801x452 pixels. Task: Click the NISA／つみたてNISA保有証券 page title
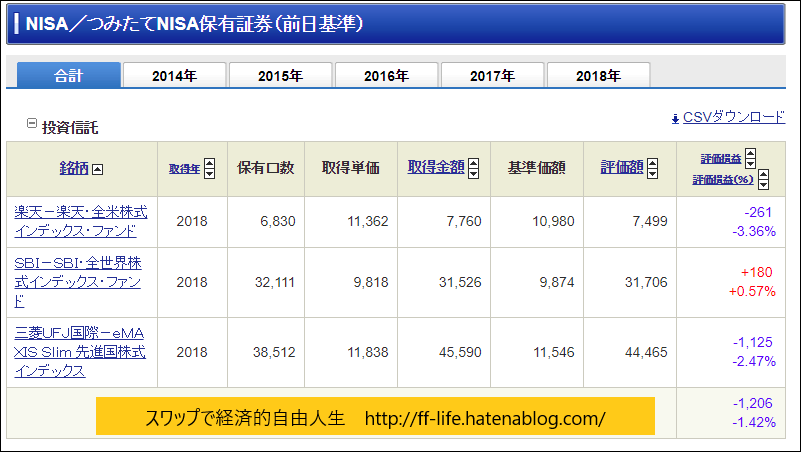194,24
